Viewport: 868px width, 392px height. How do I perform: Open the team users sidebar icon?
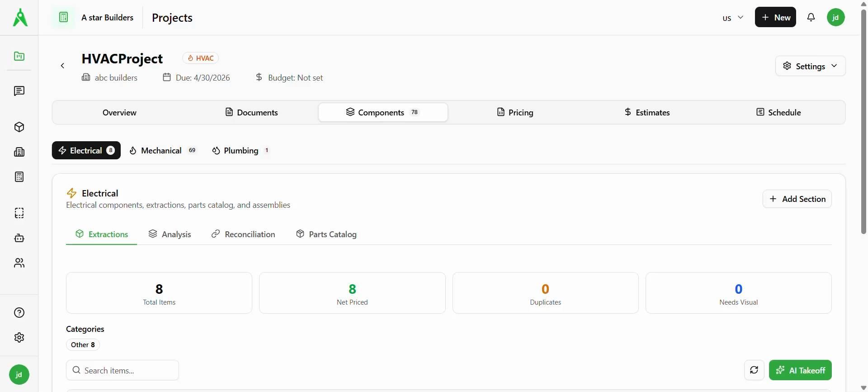click(19, 263)
